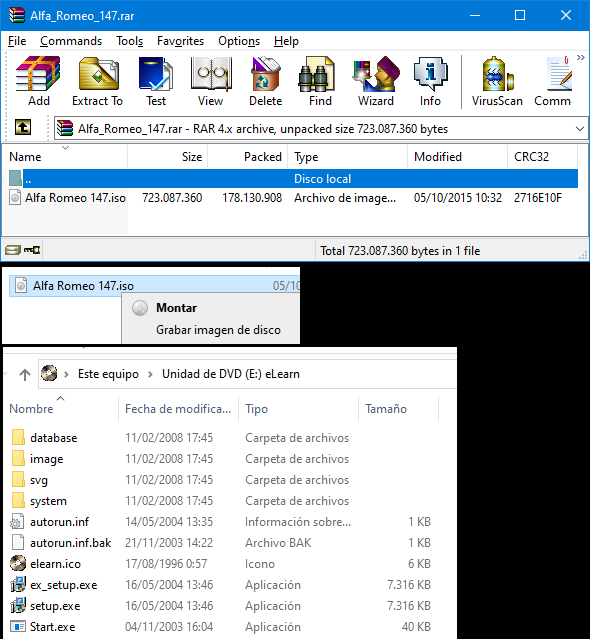Open the Tools menu

tap(130, 41)
